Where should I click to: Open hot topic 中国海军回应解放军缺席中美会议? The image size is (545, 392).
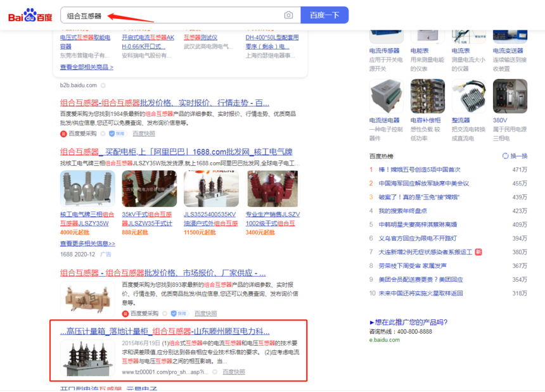424,183
